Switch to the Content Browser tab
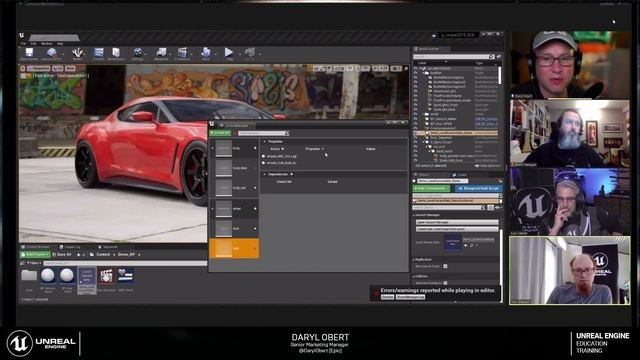 (36, 247)
